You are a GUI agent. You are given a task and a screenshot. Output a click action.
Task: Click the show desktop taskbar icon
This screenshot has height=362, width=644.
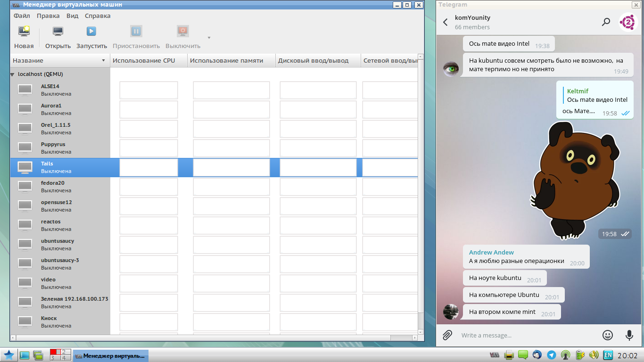(25, 355)
